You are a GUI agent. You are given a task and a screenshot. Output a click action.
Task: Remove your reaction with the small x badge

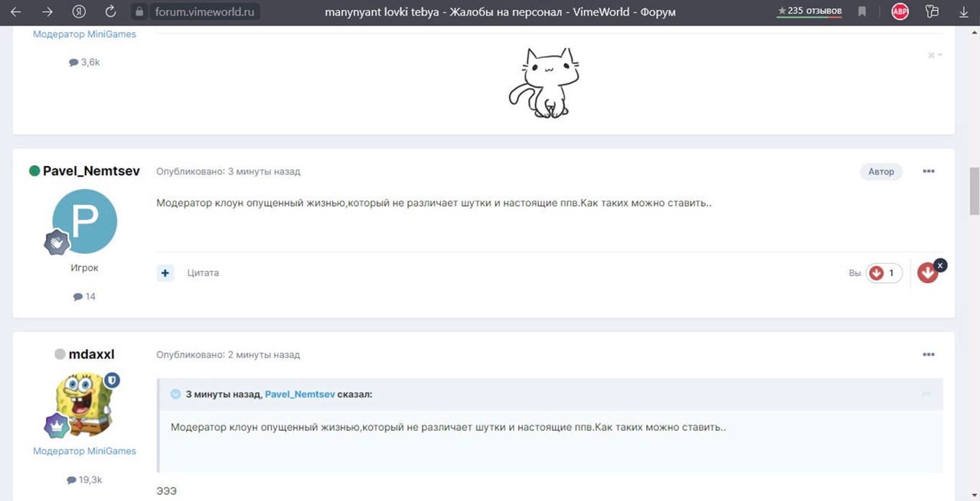click(x=941, y=265)
